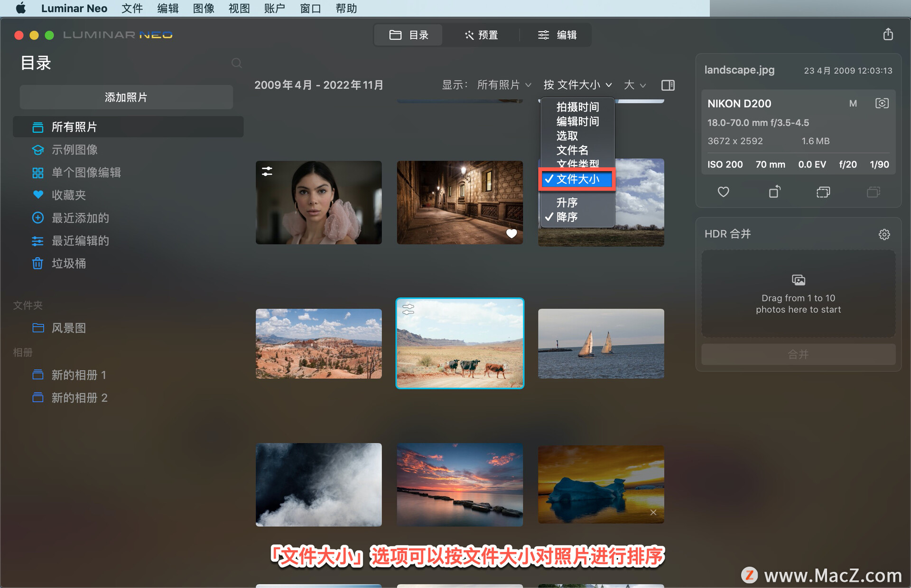Click the edit sliders badge on portrait photo

pyautogui.click(x=267, y=172)
